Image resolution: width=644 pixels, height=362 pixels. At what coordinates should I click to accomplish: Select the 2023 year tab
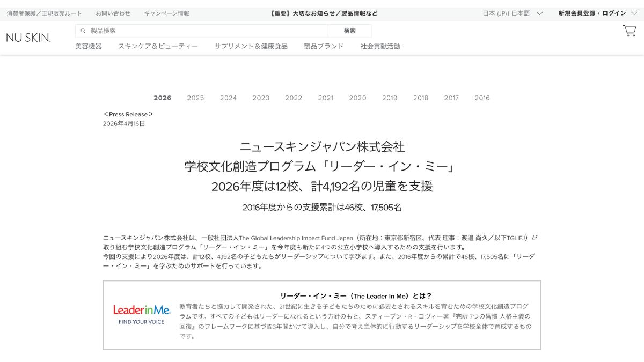click(x=261, y=98)
